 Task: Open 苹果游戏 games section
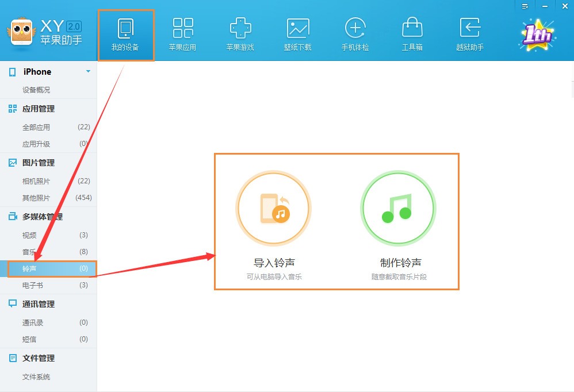240,35
